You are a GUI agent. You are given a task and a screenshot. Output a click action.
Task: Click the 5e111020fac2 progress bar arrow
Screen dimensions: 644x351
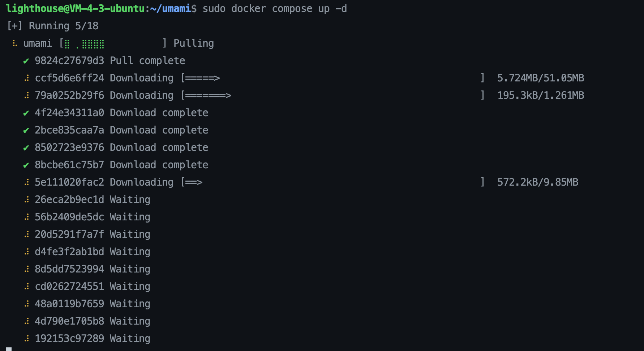[x=193, y=182]
